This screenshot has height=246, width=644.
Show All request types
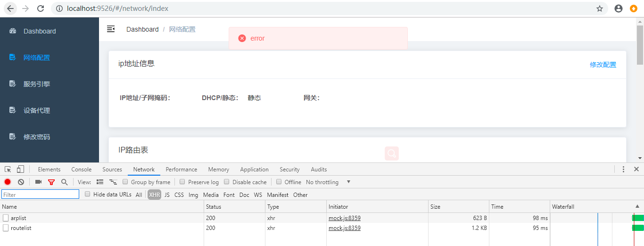coord(139,195)
